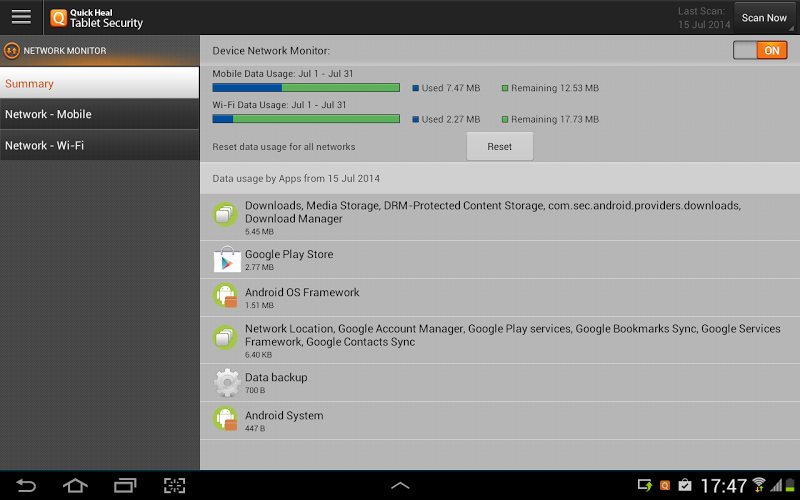The width and height of the screenshot is (800, 500).
Task: Select the Data backup 700 B row
Action: click(500, 383)
